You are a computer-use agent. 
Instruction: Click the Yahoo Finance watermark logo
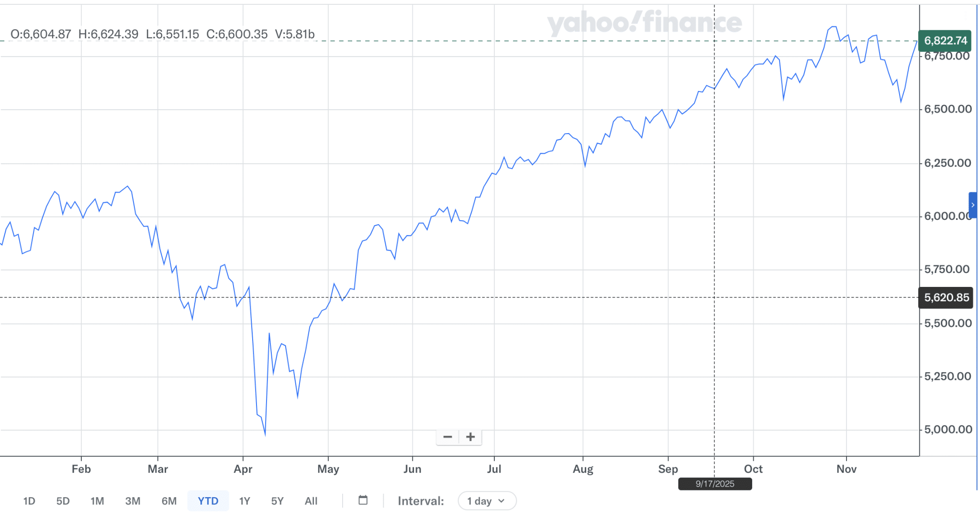[644, 23]
